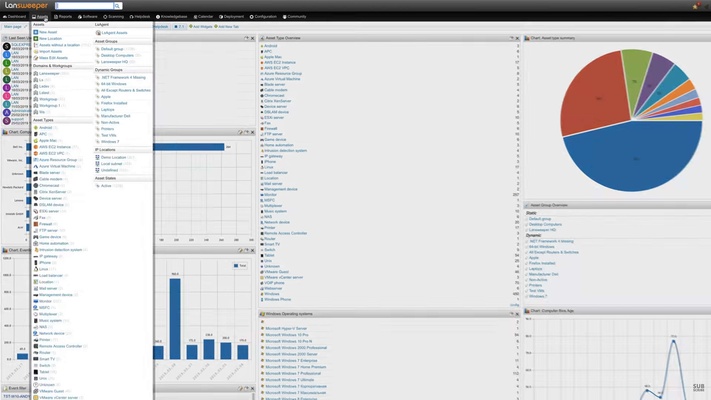
Task: Open Remote Access Controller in overview widget
Action: tap(285, 233)
